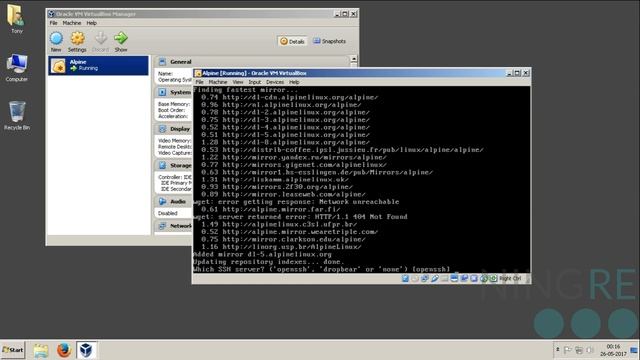The width and height of the screenshot is (640, 360).
Task: Click the details pane scroll up arrow
Action: pyautogui.click(x=353, y=59)
